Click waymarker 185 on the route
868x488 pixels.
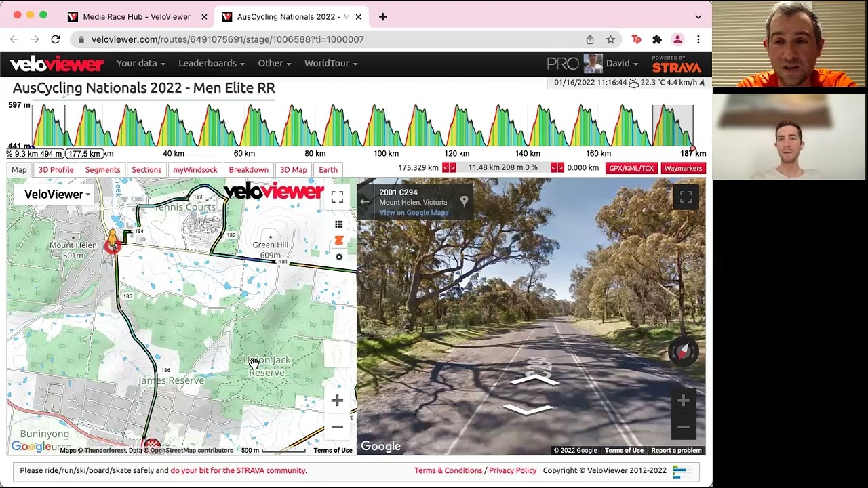(127, 296)
